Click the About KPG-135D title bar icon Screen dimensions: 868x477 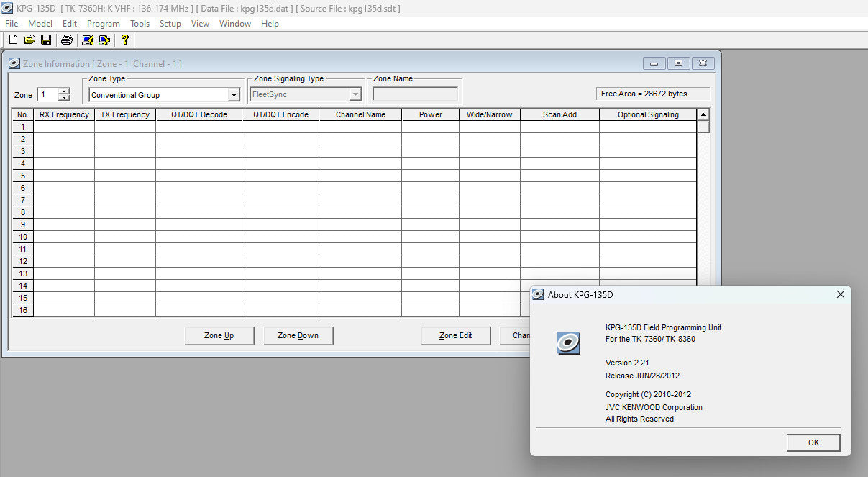point(538,294)
